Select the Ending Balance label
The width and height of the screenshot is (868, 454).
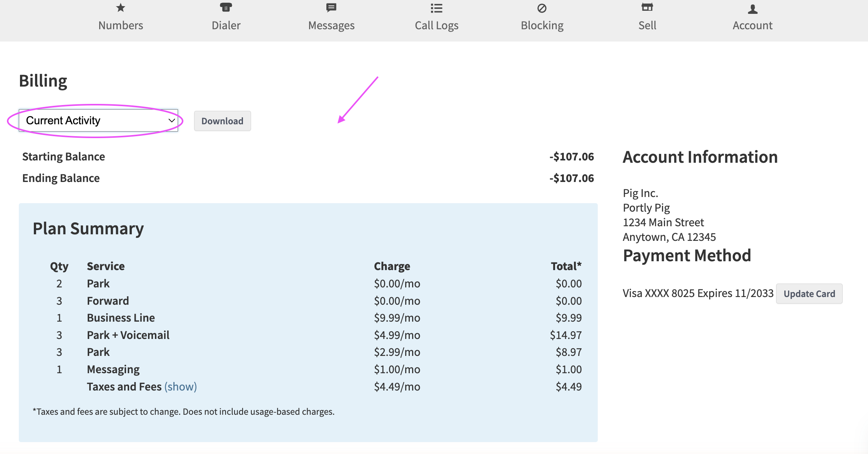[x=61, y=178]
